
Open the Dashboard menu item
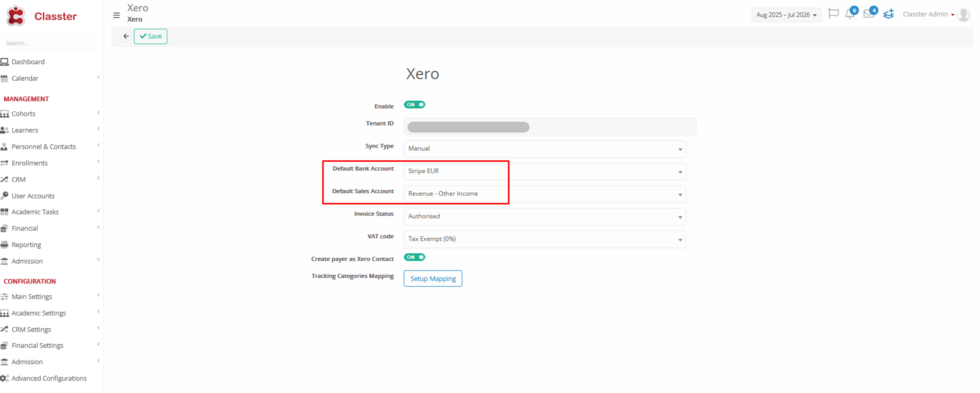coord(28,62)
